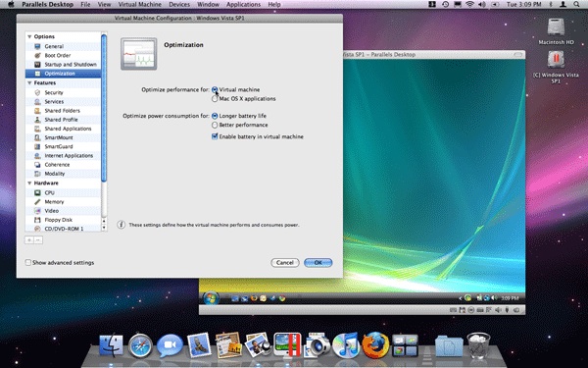Click Parallels status bar floppy icon
Image resolution: width=588 pixels, height=368 pixels.
pyautogui.click(x=462, y=310)
